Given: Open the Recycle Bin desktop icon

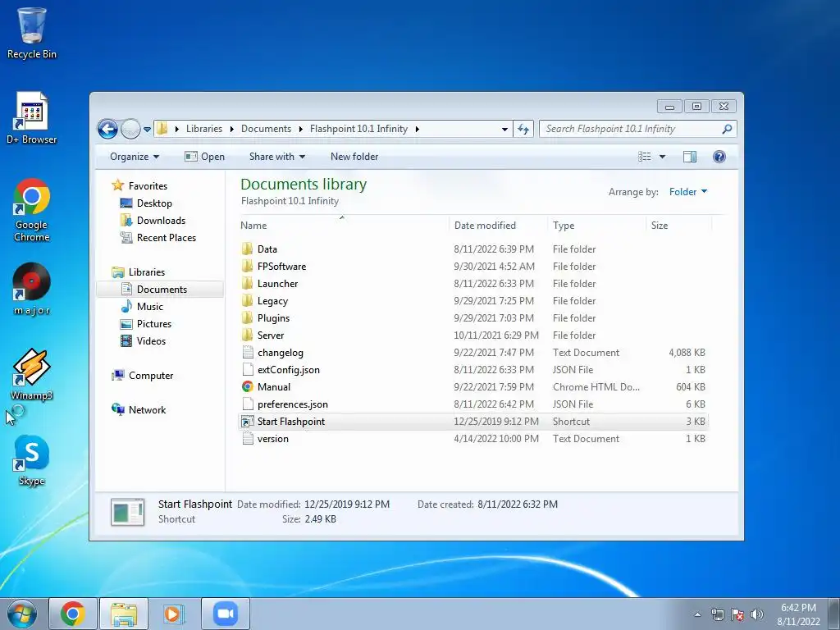Looking at the screenshot, I should (x=32, y=32).
